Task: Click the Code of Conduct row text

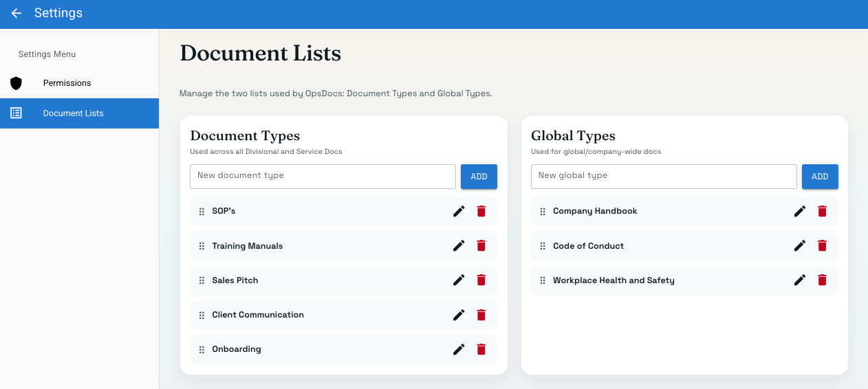Action: coord(588,245)
